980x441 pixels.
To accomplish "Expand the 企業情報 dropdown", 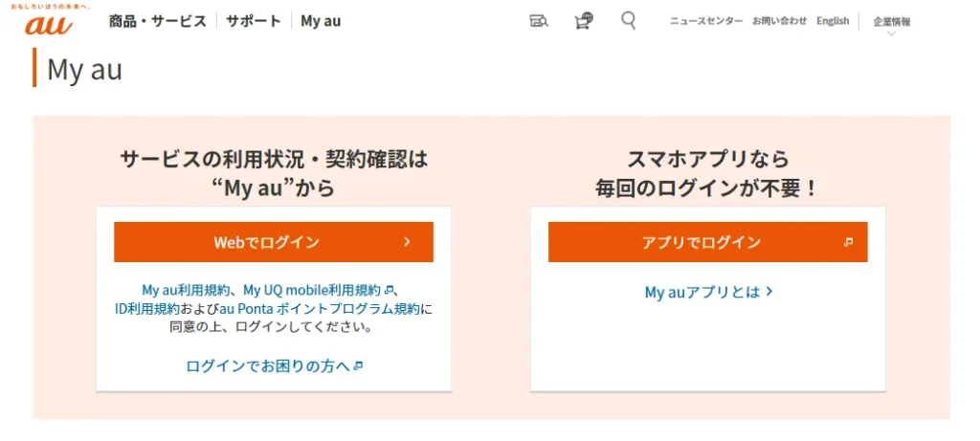I will (x=891, y=21).
